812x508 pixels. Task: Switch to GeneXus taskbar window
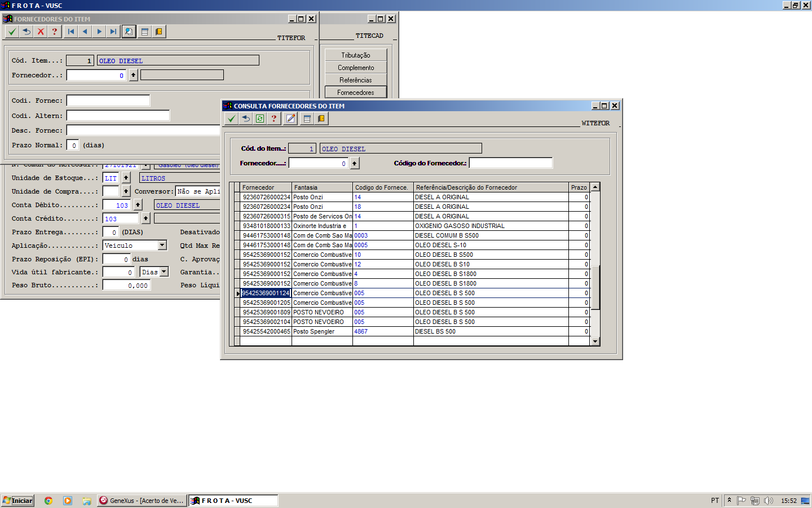(x=142, y=501)
